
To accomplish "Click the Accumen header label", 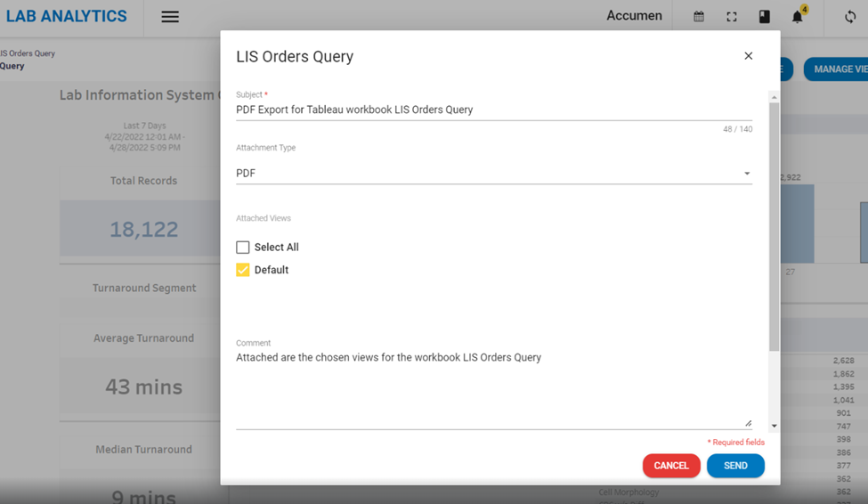I will [x=634, y=16].
